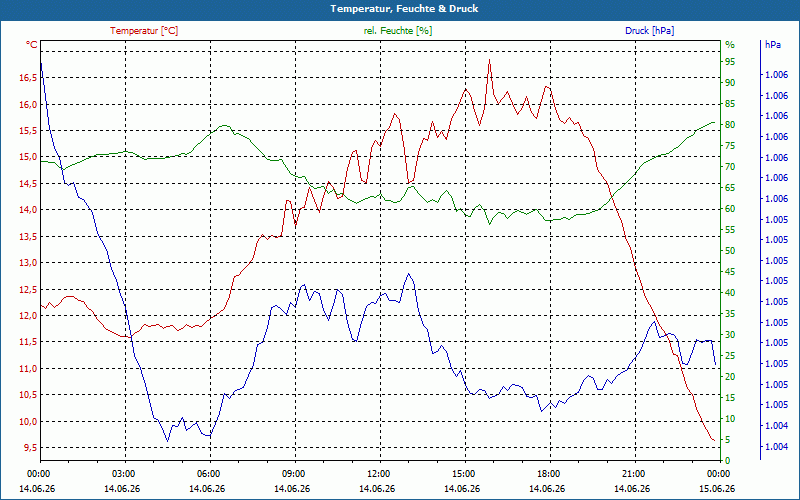Click the 15.06.26 date label

click(x=717, y=489)
